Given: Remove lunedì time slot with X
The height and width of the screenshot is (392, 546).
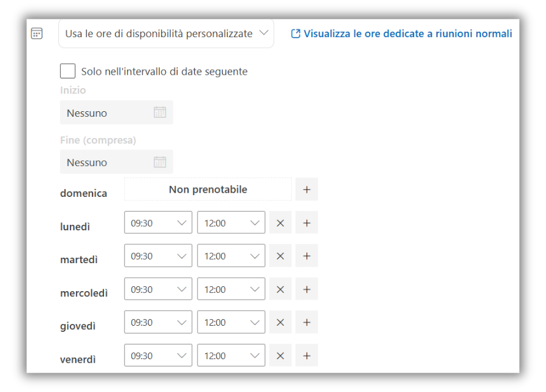Looking at the screenshot, I should point(280,223).
